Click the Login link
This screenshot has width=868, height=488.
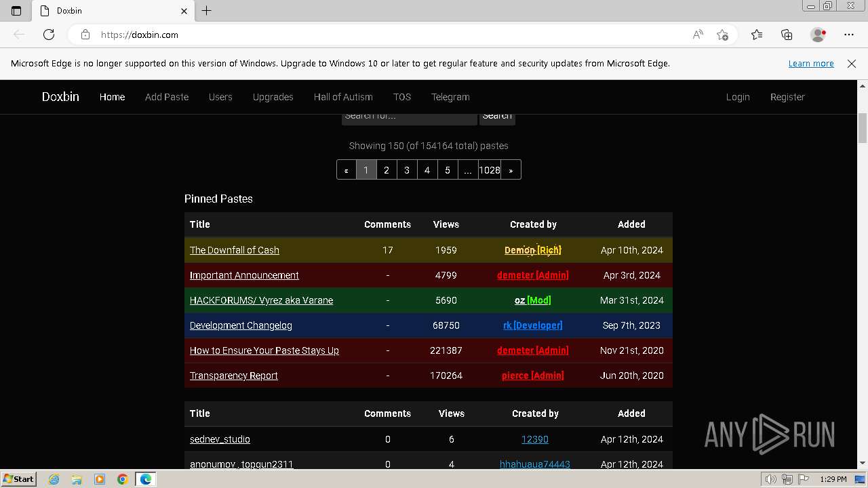[738, 97]
